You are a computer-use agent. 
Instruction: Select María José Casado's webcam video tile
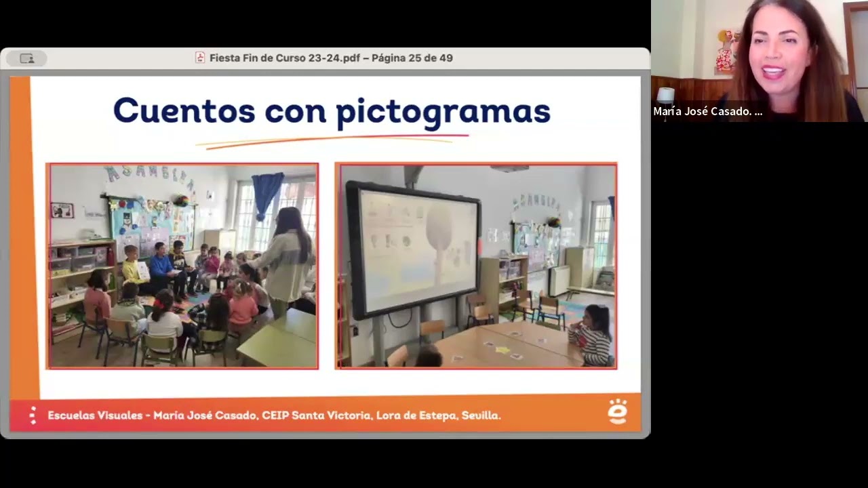[x=759, y=61]
